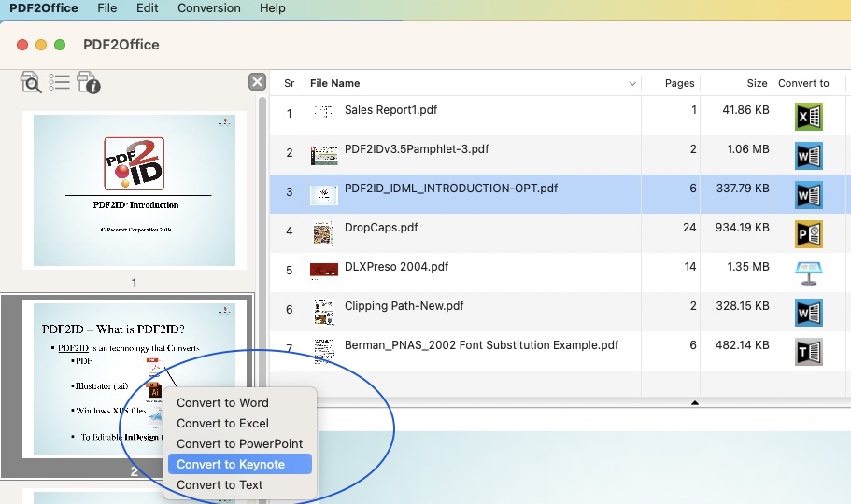Show PDF document info icon
The height and width of the screenshot is (504, 851).
click(89, 83)
